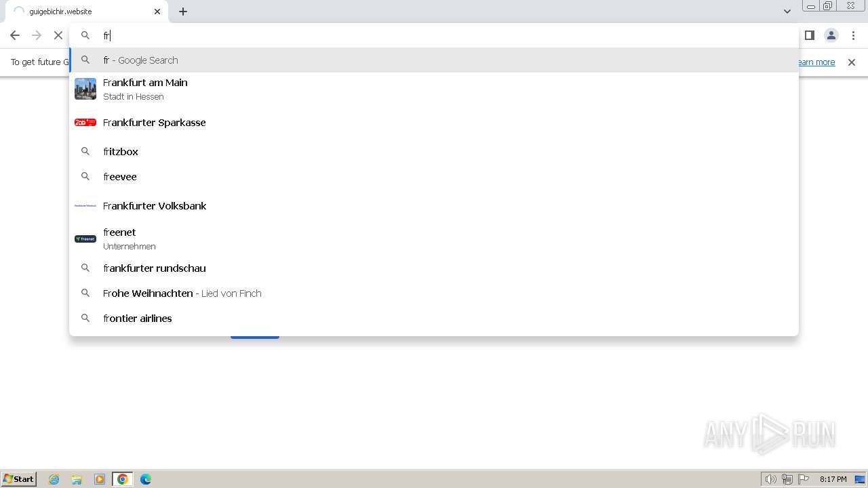The height and width of the screenshot is (488, 868).
Task: Select the Frankfurter Volksbank suggestion
Action: [434, 206]
